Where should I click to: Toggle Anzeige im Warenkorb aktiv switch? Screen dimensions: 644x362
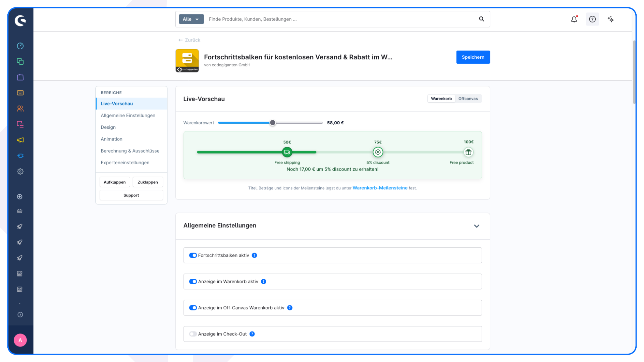193,282
